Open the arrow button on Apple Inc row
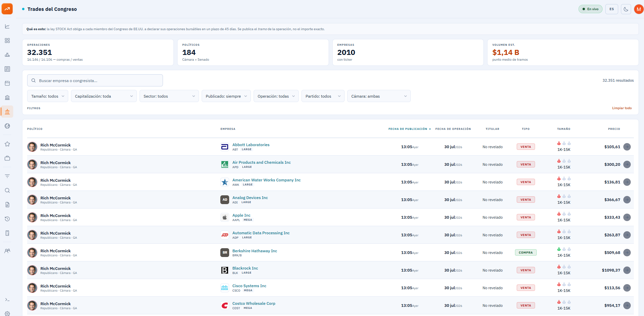This screenshot has width=644, height=316. (627, 217)
